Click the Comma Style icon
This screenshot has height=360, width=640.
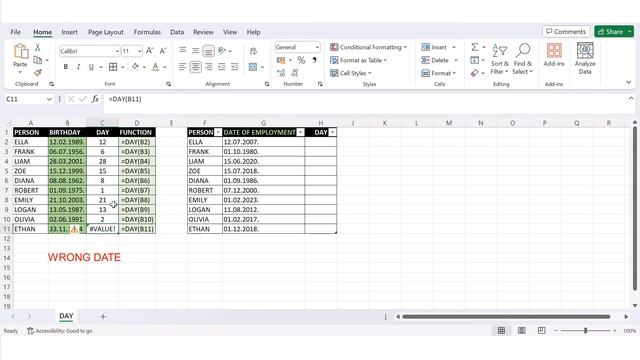tap(314, 60)
